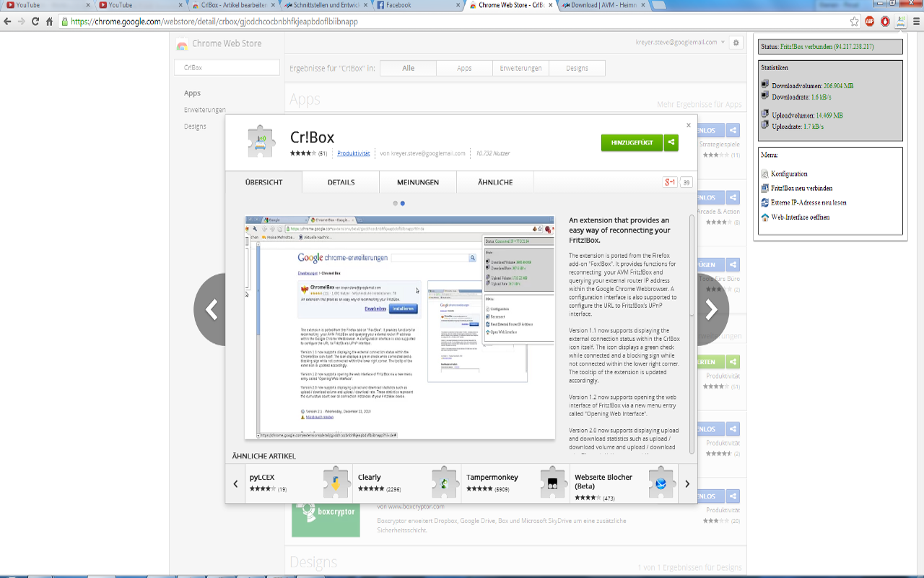Click the Cr!Box puzzle-piece logo
924x578 pixels.
point(261,142)
